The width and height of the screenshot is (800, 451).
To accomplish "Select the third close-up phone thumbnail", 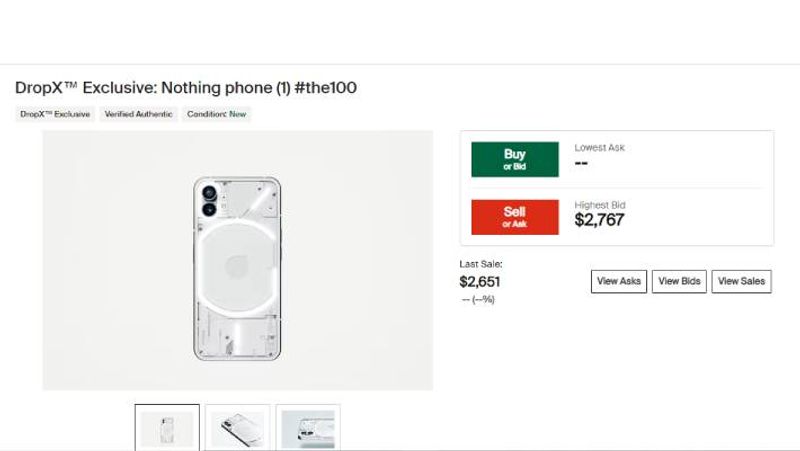I will pos(308,427).
